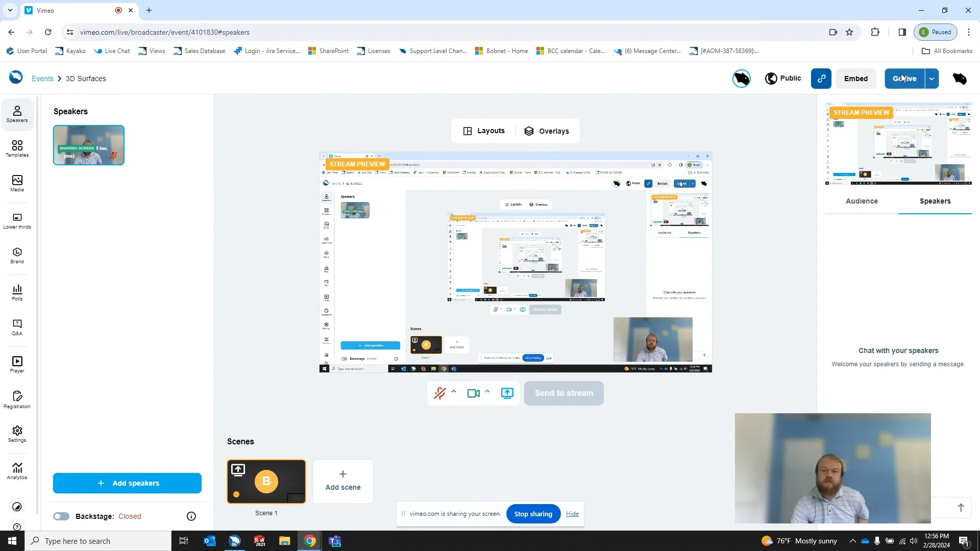
Task: Click the Embed button
Action: [856, 79]
